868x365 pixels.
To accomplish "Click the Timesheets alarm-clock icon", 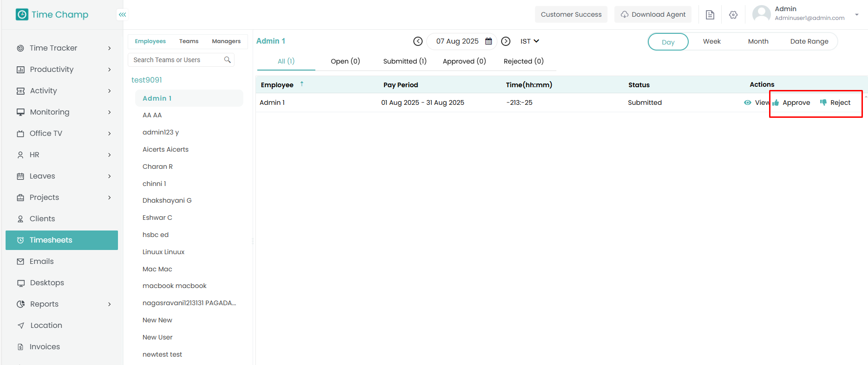I will (x=20, y=240).
